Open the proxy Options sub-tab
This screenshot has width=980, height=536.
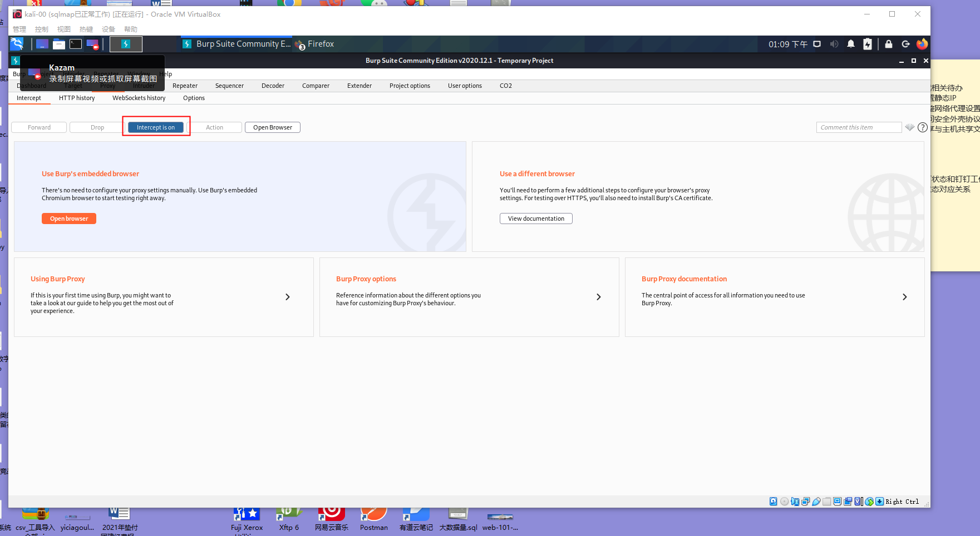coord(194,98)
